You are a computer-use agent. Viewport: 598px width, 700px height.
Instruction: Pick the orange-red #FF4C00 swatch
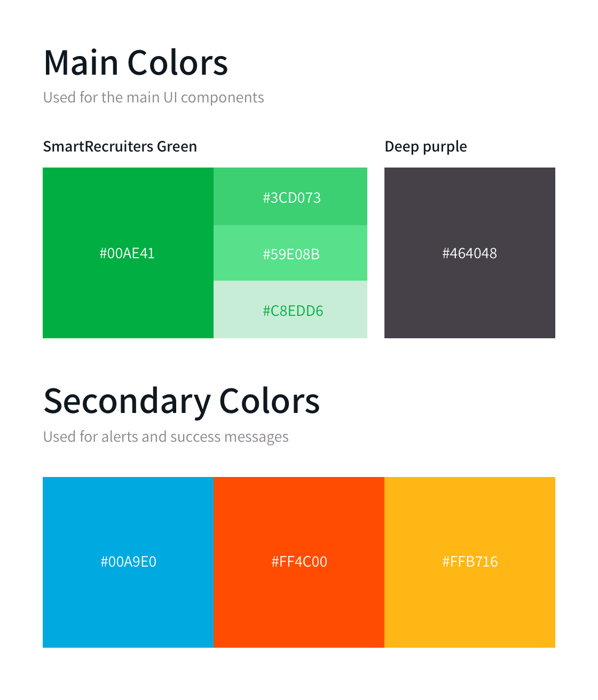click(299, 562)
